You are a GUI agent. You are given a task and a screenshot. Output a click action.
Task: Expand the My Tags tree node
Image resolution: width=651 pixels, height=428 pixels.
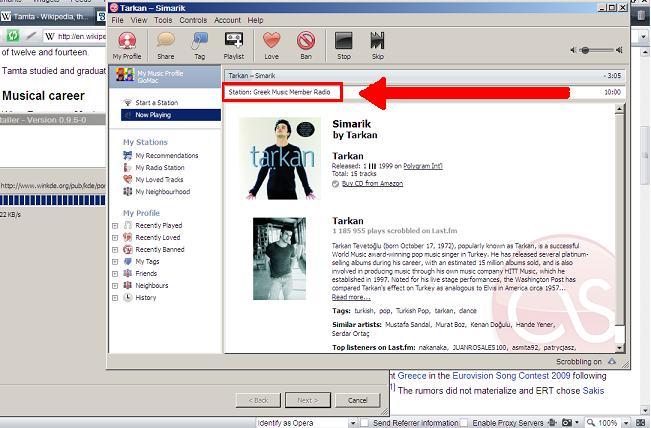point(115,262)
